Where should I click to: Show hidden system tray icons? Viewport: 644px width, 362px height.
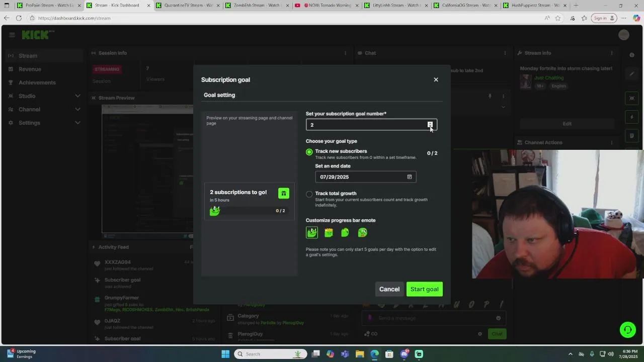tap(571, 354)
